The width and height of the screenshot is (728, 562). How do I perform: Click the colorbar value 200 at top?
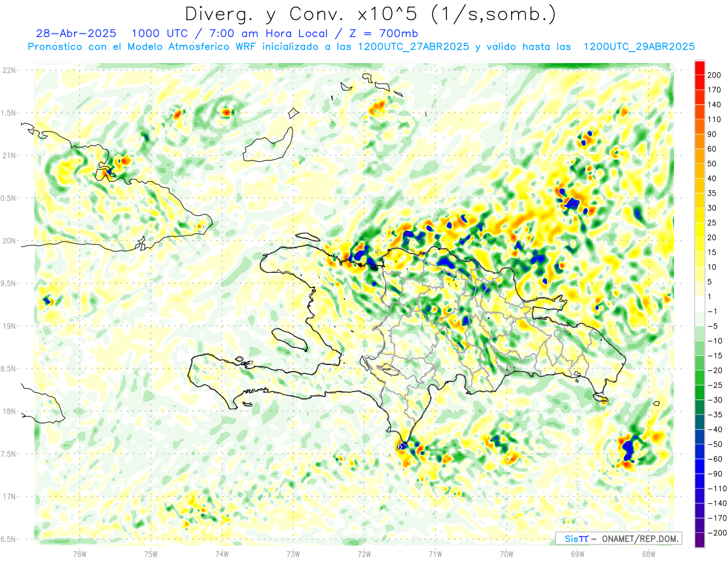coord(714,75)
